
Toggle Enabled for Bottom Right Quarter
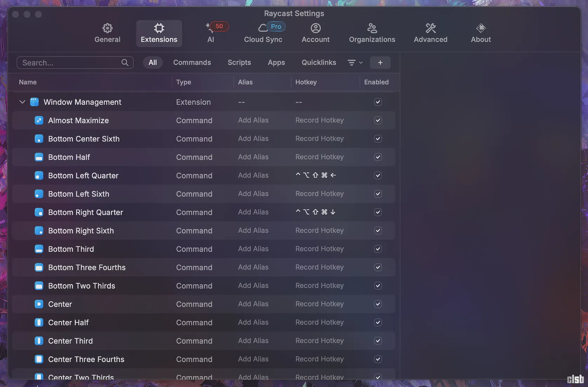pos(378,212)
